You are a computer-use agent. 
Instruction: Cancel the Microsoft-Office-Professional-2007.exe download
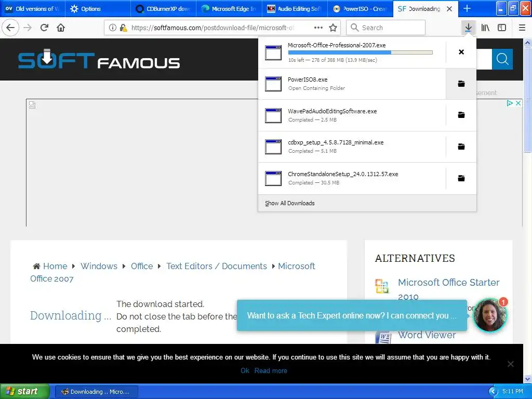click(461, 52)
